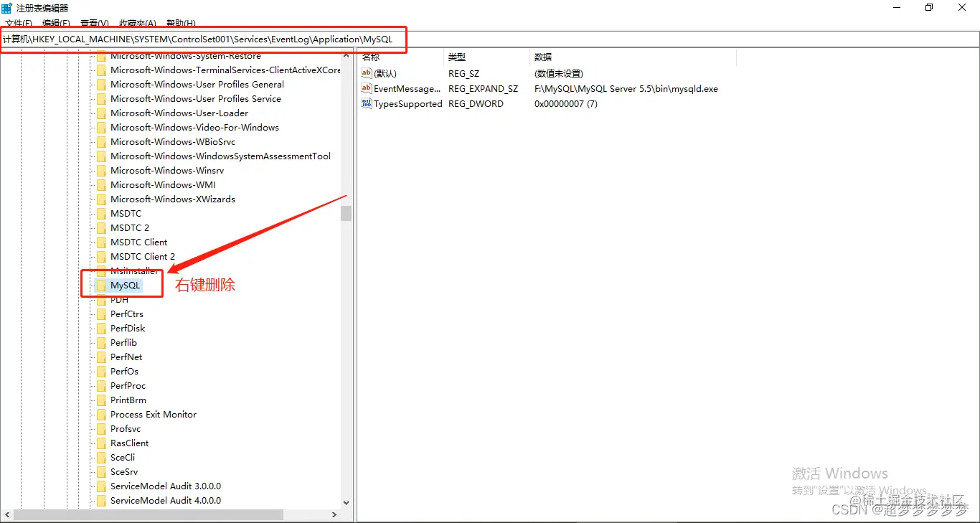
Task: Select the "PerfProc" key
Action: pos(128,386)
